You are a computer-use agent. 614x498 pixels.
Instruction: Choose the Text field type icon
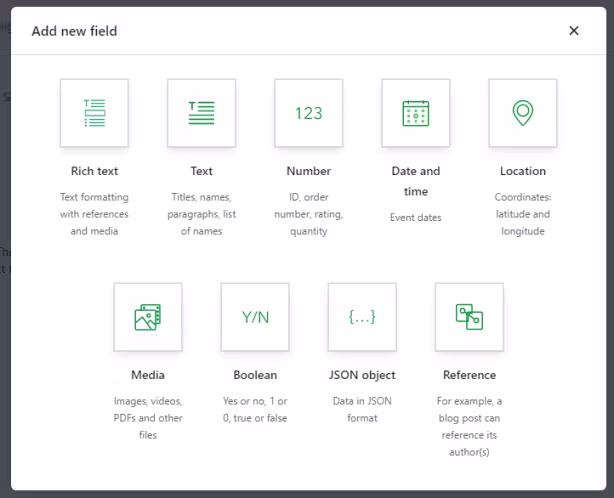[x=202, y=113]
